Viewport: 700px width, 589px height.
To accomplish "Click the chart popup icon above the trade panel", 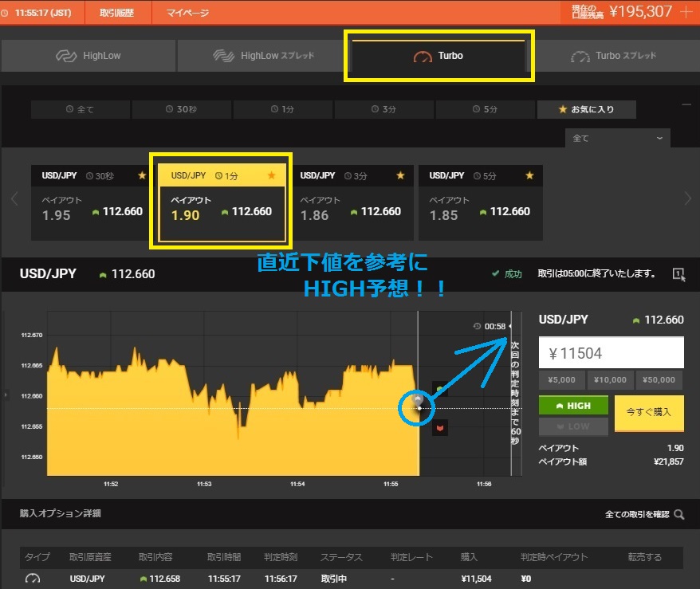I will tap(678, 273).
